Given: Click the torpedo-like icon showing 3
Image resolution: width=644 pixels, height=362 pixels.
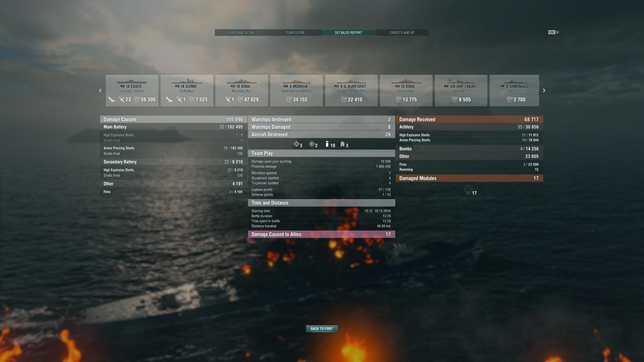Looking at the screenshot, I should click(x=342, y=144).
